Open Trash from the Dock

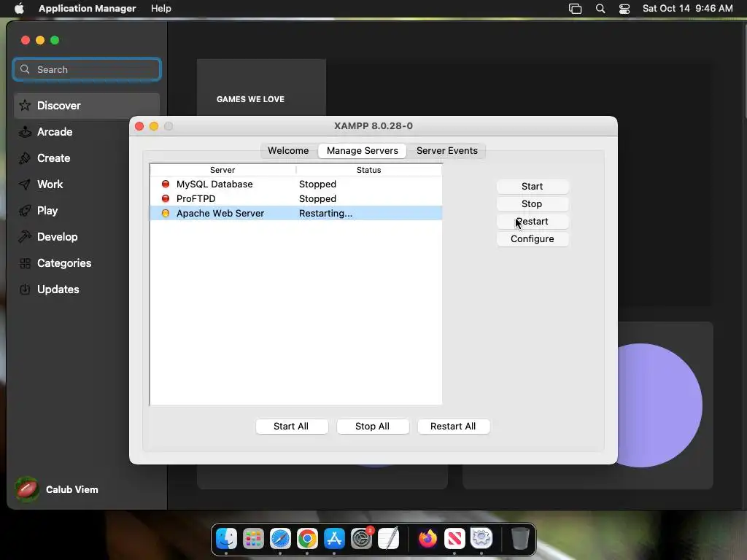[x=520, y=539]
